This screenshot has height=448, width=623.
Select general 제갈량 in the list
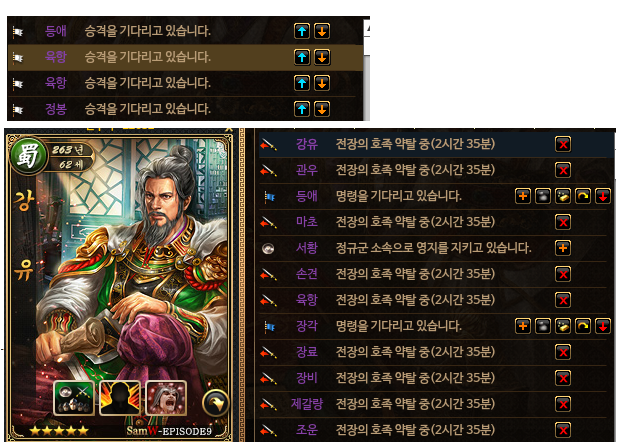click(307, 404)
